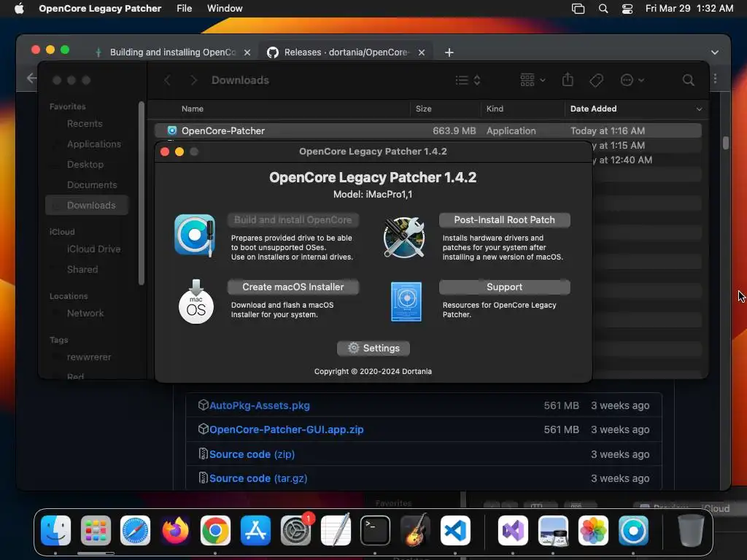Open Finder list view switcher
The height and width of the screenshot is (560, 747).
[x=468, y=80]
